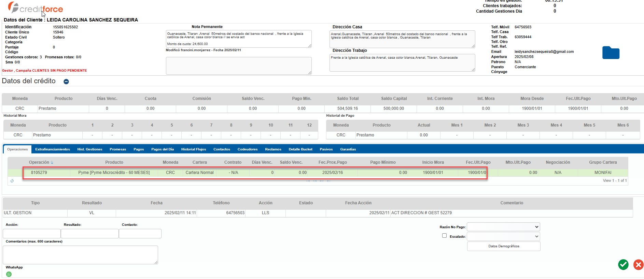Click the identification number 155851625502
The image size is (644, 279).
click(65, 27)
